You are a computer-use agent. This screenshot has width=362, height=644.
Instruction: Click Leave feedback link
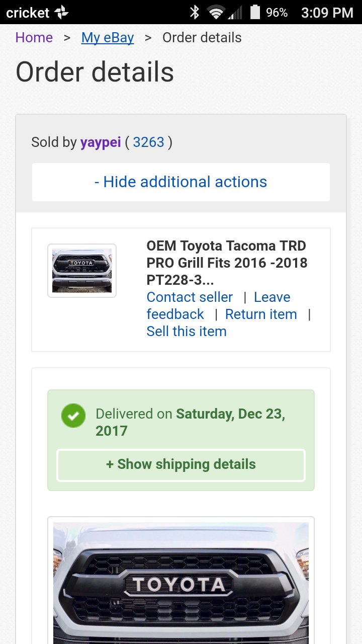coord(219,305)
